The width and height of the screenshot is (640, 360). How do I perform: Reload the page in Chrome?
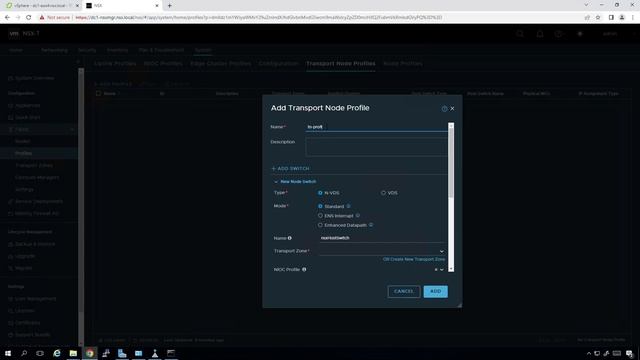coord(29,18)
